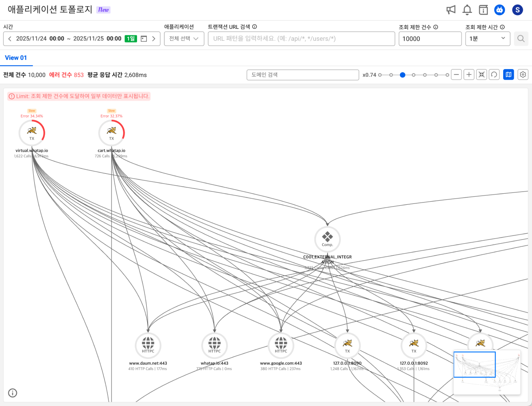This screenshot has width=532, height=406.
Task: Expand the 전체 선택 application dropdown
Action: [184, 39]
